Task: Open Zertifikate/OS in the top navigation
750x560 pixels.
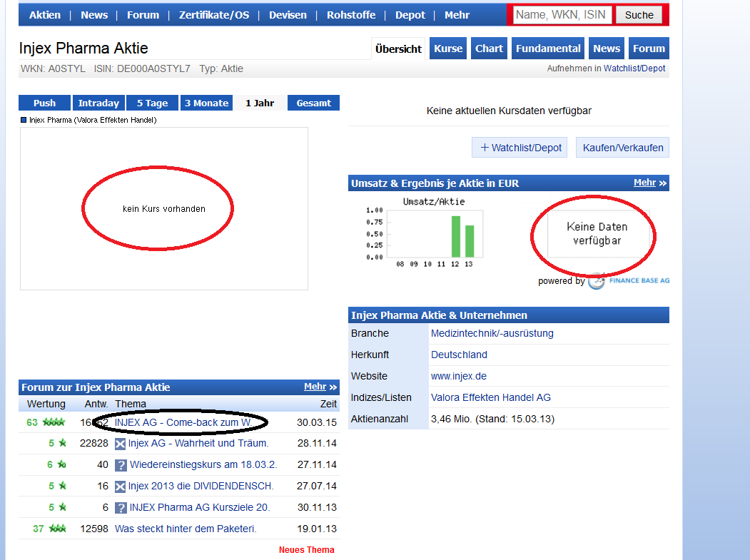Action: [x=214, y=15]
